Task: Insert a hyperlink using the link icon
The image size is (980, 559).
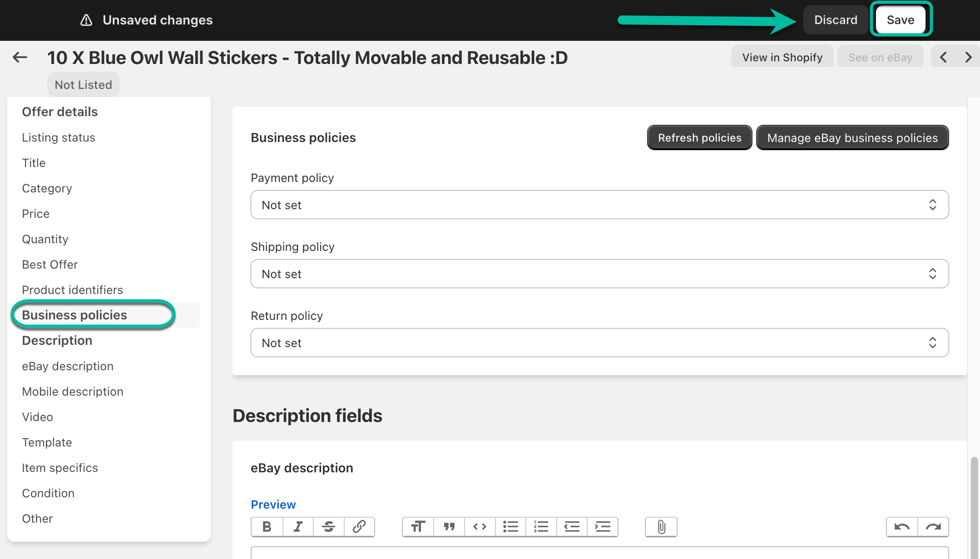Action: [359, 527]
